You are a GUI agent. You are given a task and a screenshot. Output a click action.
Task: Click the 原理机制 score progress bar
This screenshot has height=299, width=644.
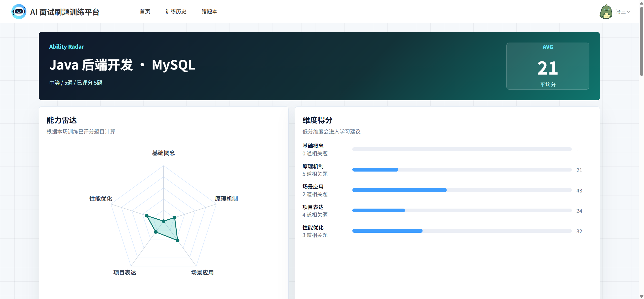pyautogui.click(x=462, y=170)
